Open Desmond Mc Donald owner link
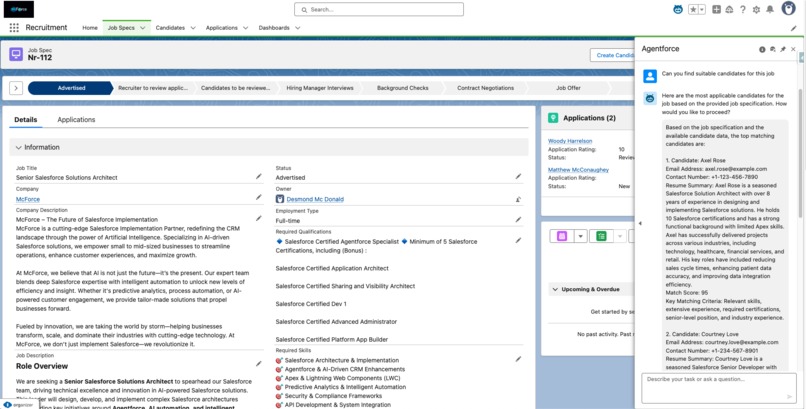The width and height of the screenshot is (806, 409). coord(315,199)
